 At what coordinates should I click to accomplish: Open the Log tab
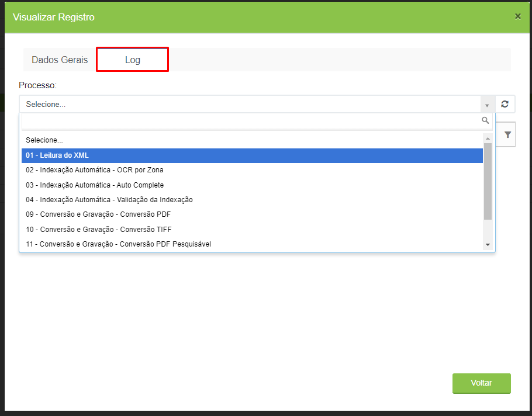pyautogui.click(x=132, y=60)
